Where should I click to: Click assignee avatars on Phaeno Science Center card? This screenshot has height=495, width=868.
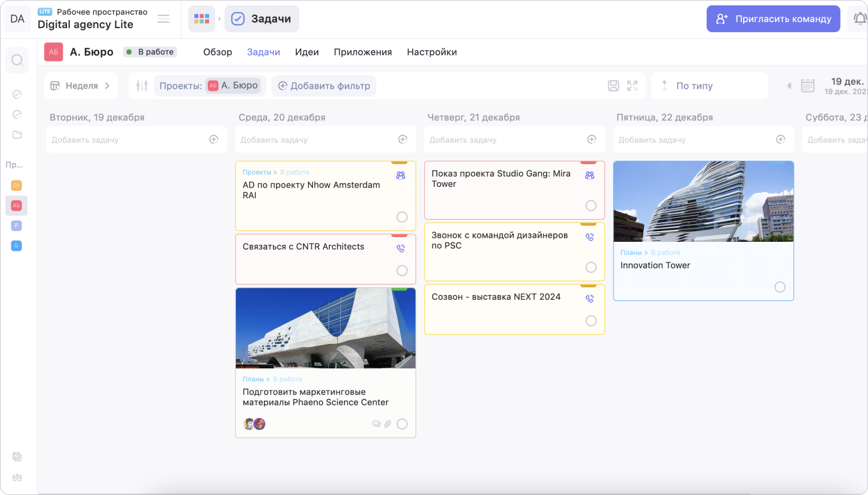(x=254, y=424)
